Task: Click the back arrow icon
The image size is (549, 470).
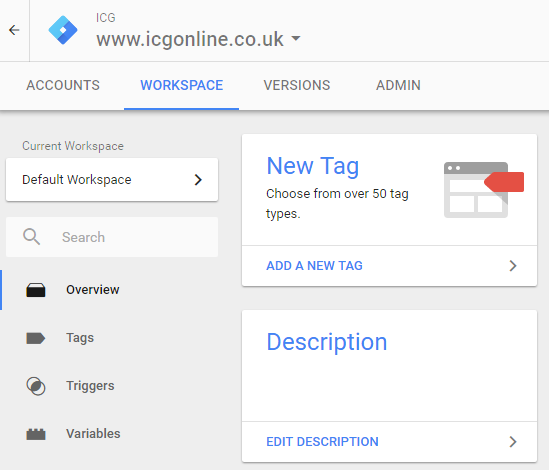Action: coord(14,30)
